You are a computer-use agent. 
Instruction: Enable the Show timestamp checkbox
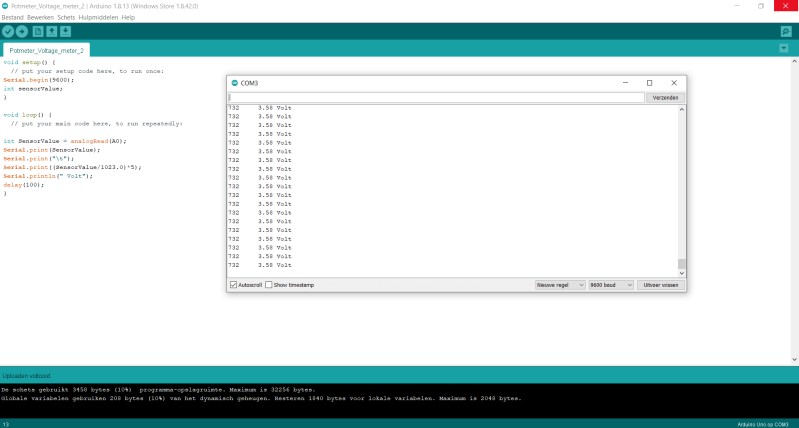click(x=269, y=285)
